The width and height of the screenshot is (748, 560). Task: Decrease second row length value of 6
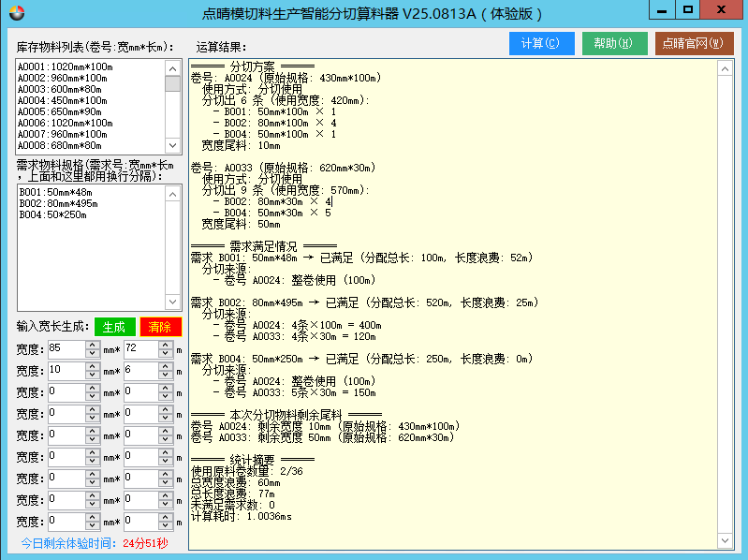point(167,375)
